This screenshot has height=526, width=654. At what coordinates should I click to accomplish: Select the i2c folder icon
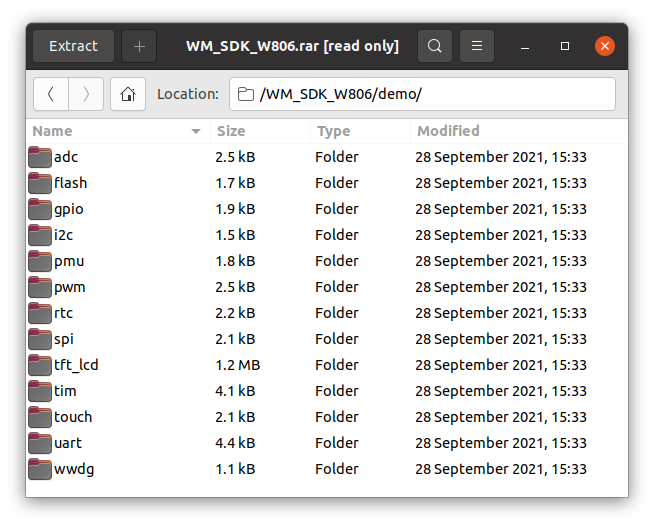click(40, 235)
